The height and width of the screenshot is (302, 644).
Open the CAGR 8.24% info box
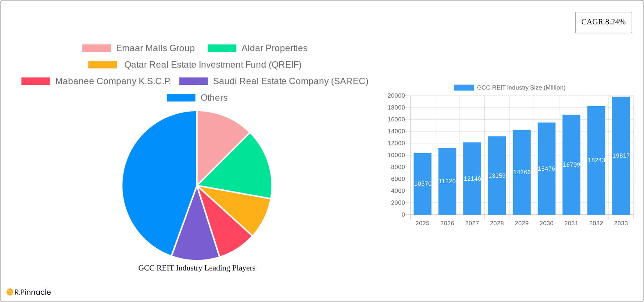point(603,22)
